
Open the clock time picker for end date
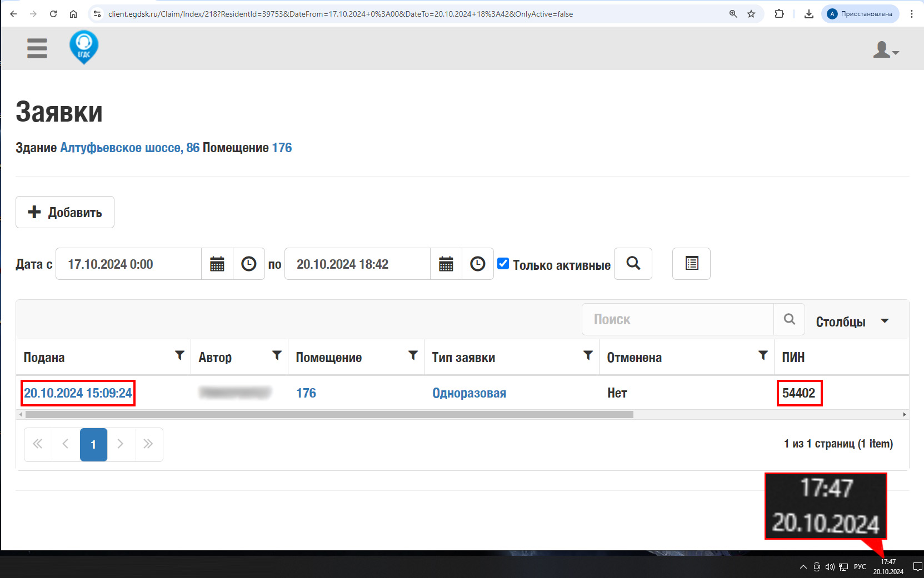pyautogui.click(x=477, y=264)
